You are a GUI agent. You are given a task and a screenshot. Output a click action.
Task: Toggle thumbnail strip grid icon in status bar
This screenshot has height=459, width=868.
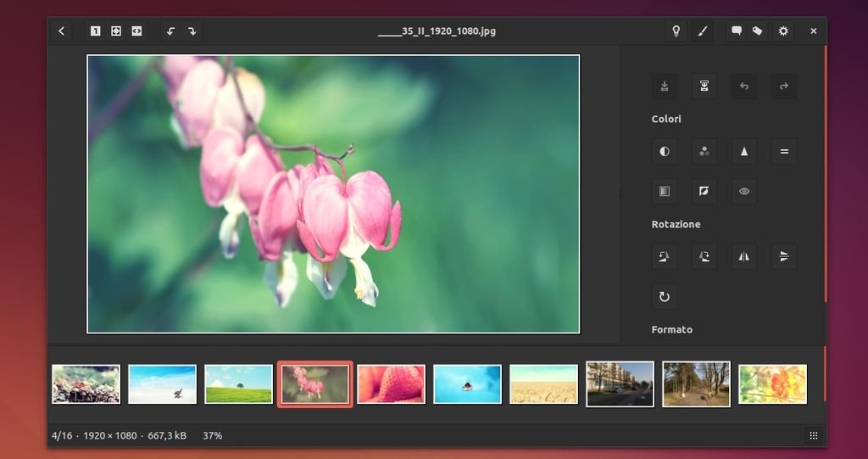click(813, 436)
